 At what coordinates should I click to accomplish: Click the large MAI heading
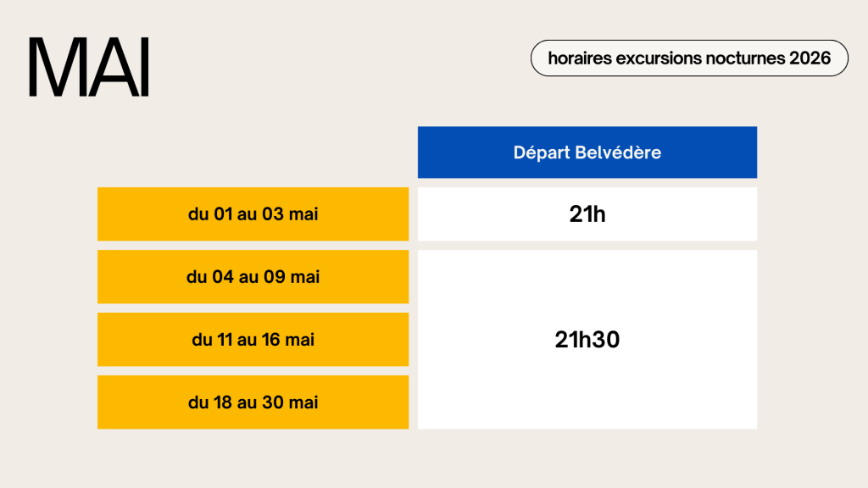pyautogui.click(x=89, y=68)
